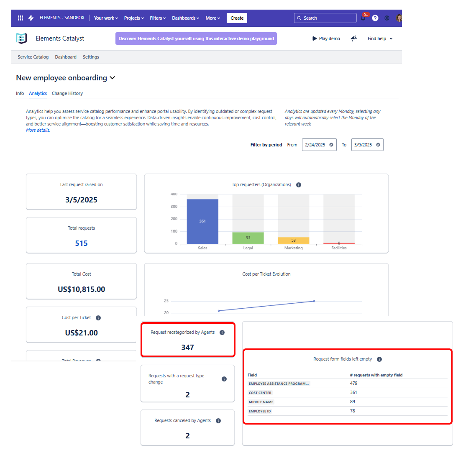The image size is (476, 476).
Task: Open the Service Catalog tab
Action: tap(33, 57)
